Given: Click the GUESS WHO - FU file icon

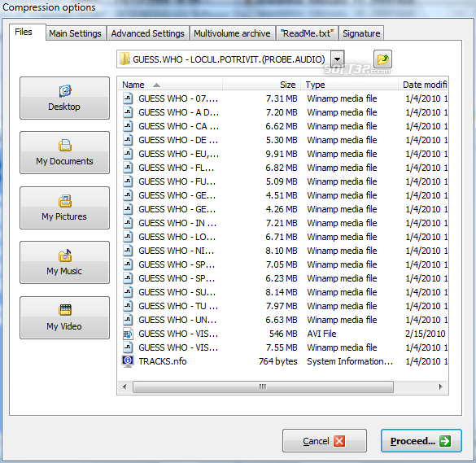Looking at the screenshot, I should pyautogui.click(x=128, y=181).
